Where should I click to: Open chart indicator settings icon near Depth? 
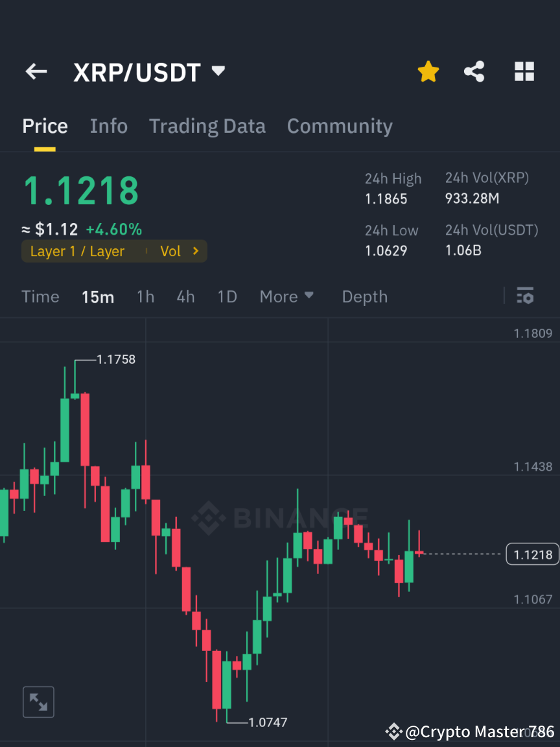pos(525,296)
